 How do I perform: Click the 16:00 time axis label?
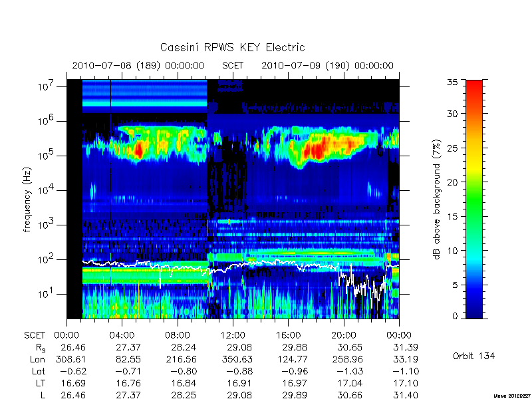[288, 335]
